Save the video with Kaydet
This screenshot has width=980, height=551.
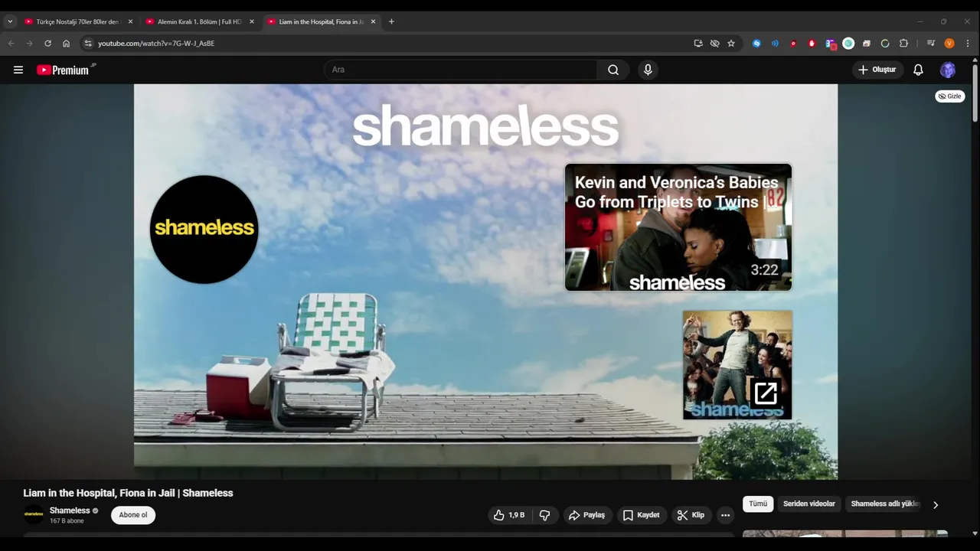[641, 515]
